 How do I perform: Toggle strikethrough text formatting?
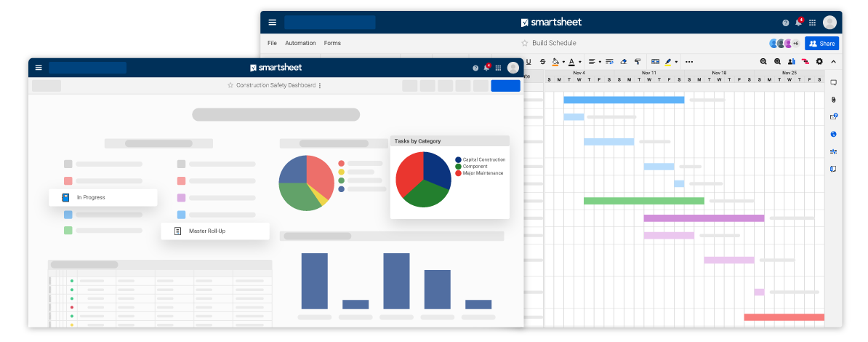[x=542, y=62]
